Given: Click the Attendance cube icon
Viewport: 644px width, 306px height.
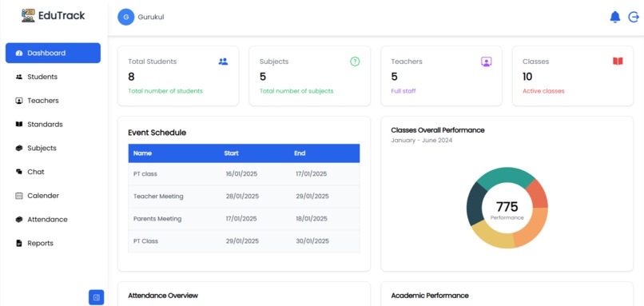Looking at the screenshot, I should (x=19, y=220).
